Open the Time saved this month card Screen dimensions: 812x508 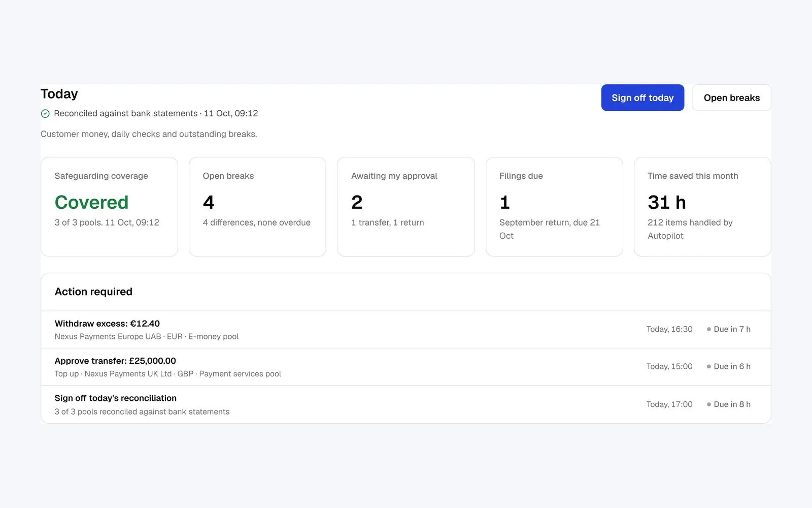tap(702, 207)
